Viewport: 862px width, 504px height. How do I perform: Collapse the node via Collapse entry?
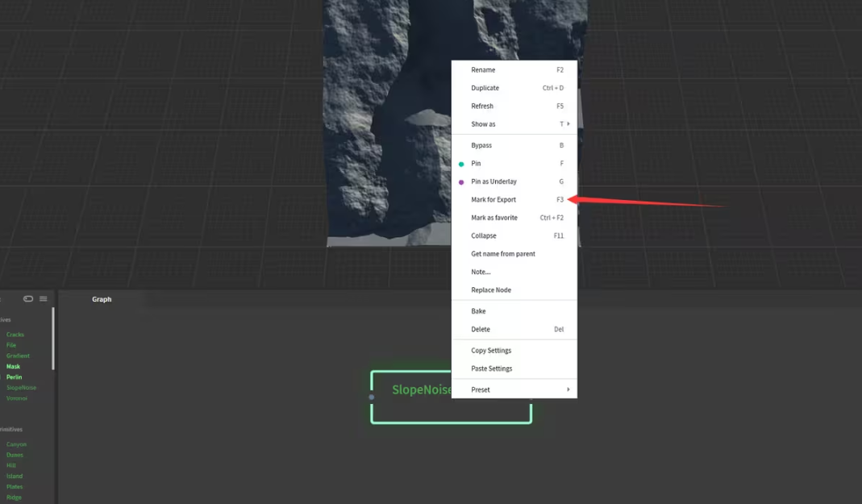pos(484,236)
